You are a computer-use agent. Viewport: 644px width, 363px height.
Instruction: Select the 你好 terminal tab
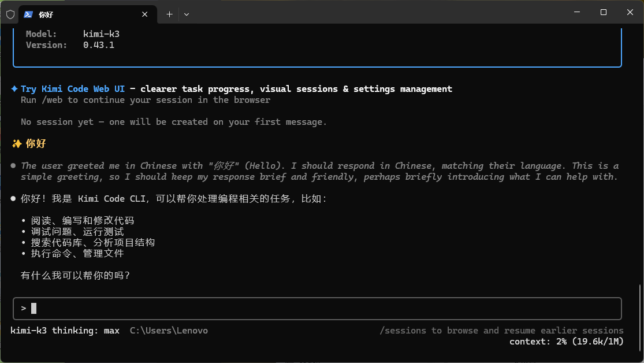pos(88,14)
